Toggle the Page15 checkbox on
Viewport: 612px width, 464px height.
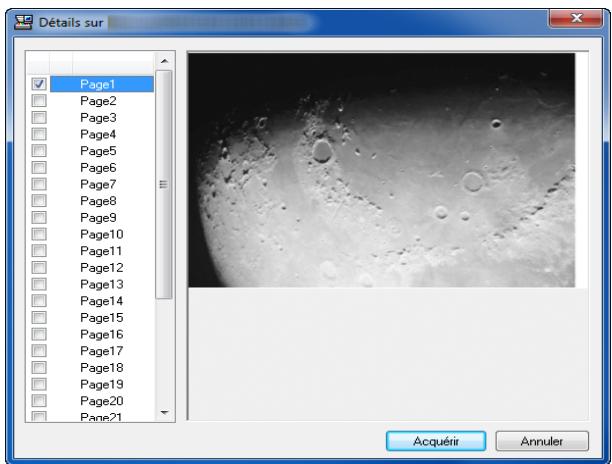[38, 317]
